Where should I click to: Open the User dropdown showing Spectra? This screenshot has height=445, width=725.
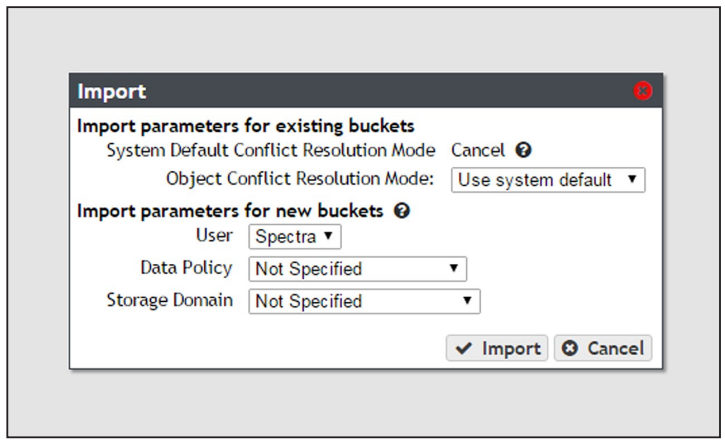[x=295, y=237]
